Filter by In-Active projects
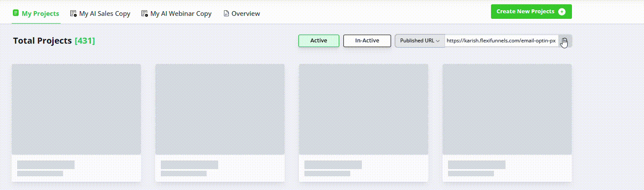The image size is (644, 190). 367,41
